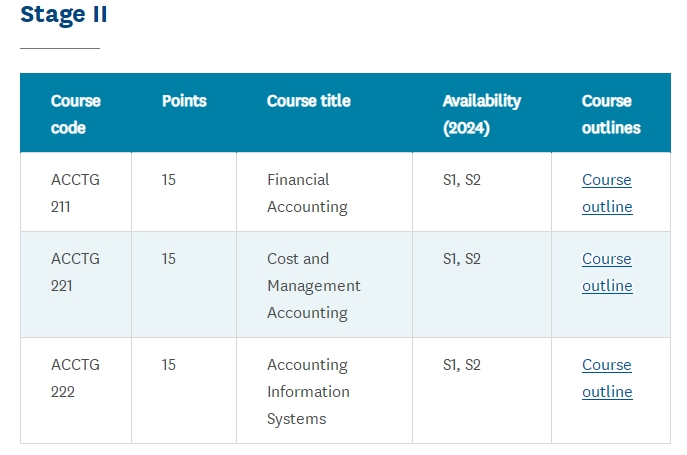Click the Availability (2024) column header
This screenshot has height=455, width=687.
[482, 114]
